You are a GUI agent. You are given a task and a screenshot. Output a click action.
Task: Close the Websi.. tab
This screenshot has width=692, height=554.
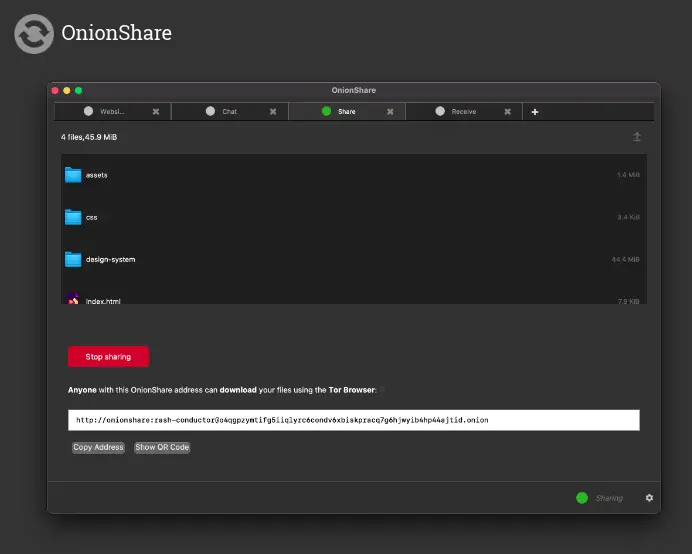click(x=156, y=112)
